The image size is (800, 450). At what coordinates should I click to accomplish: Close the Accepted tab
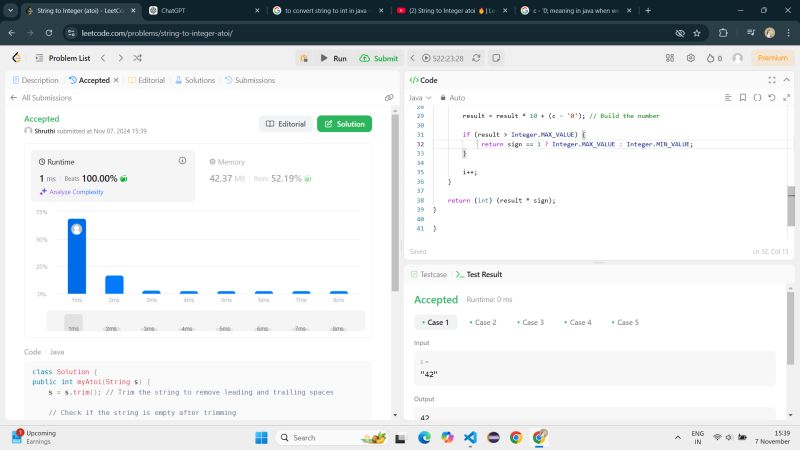[116, 80]
